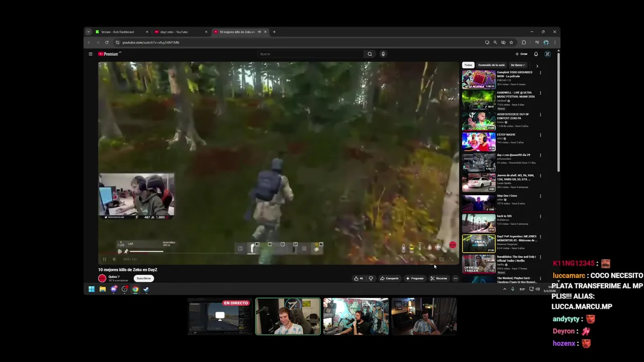Click the Crear (create) button
The width and height of the screenshot is (644, 362).
pyautogui.click(x=521, y=54)
